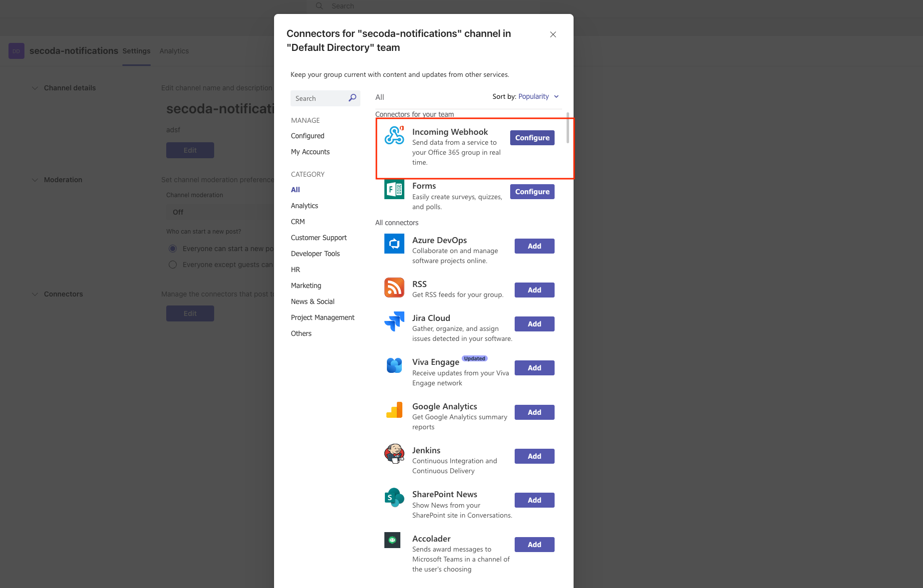Collapse the Channel details section

tap(35, 88)
